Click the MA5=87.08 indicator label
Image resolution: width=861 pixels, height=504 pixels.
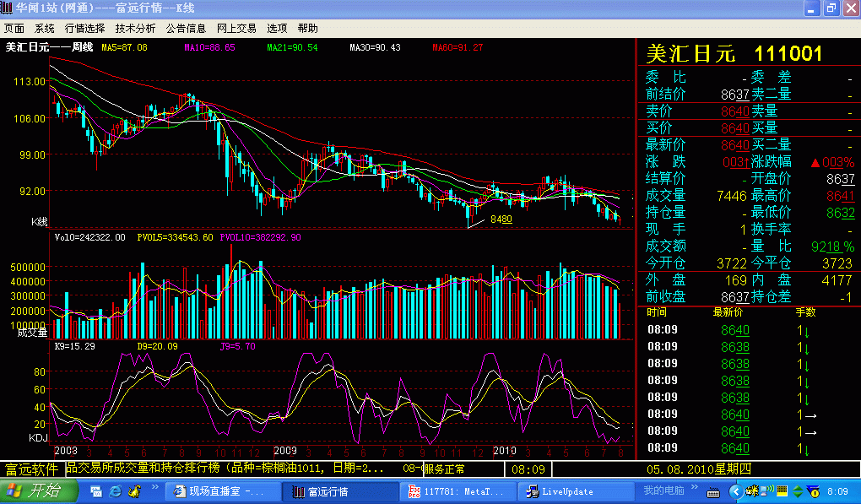[x=125, y=48]
